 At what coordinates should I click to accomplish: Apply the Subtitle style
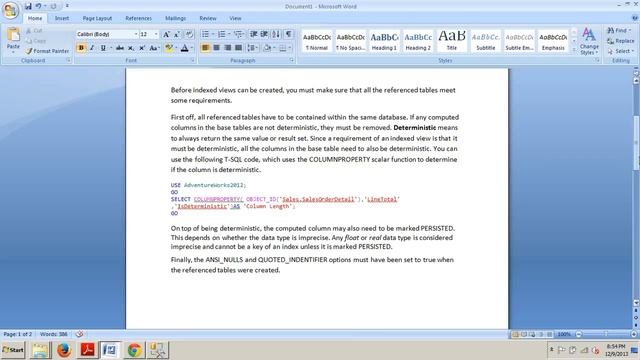pyautogui.click(x=486, y=41)
